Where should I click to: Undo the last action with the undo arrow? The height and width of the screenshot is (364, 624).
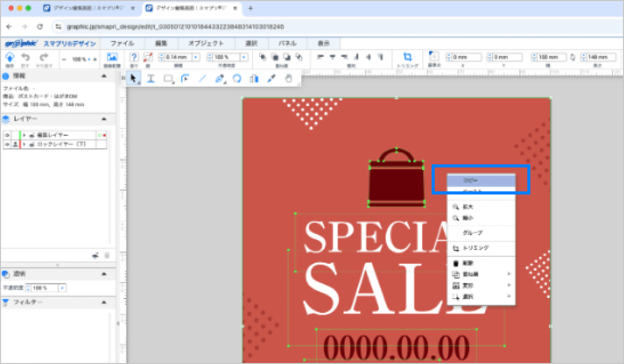click(x=25, y=58)
